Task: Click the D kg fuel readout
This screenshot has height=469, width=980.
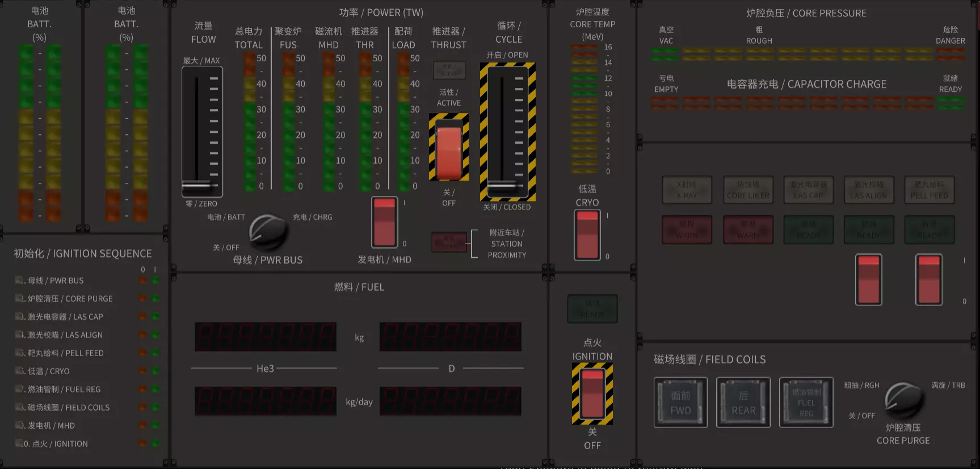Action: coord(451,337)
